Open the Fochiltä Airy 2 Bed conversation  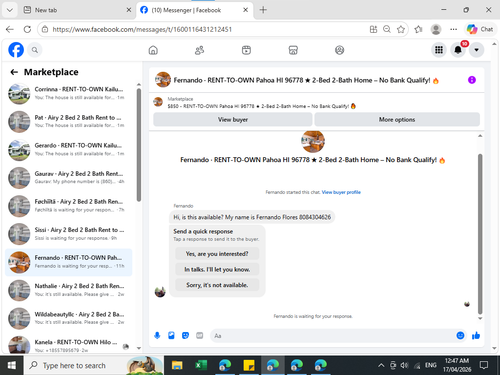click(68, 206)
